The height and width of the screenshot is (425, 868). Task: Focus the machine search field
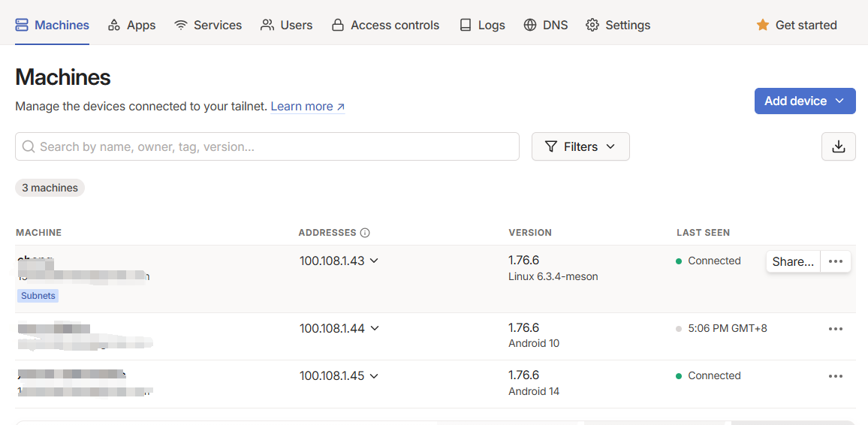click(x=267, y=147)
